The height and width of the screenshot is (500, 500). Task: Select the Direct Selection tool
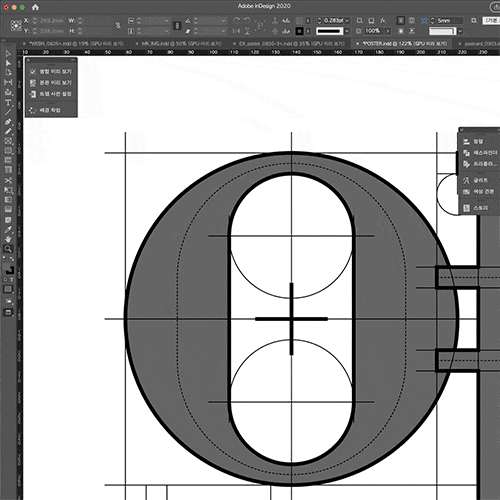click(x=8, y=63)
